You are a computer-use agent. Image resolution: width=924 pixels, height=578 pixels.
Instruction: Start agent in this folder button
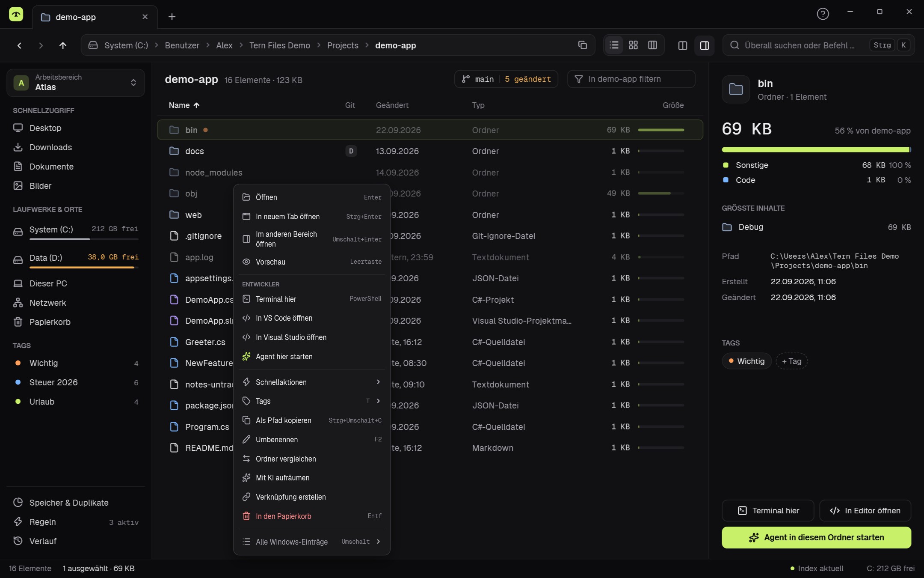[816, 537]
